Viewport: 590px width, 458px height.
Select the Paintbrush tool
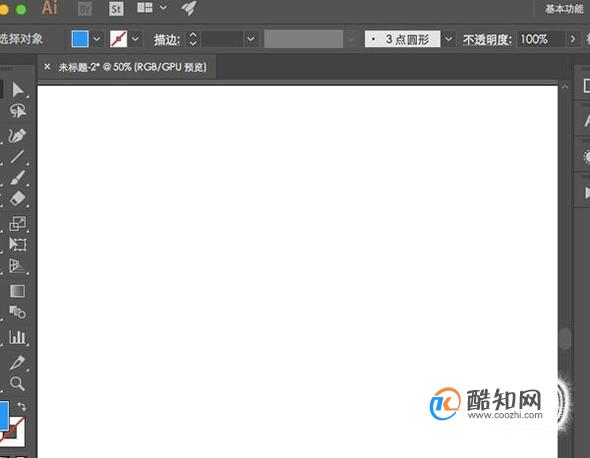click(x=17, y=178)
